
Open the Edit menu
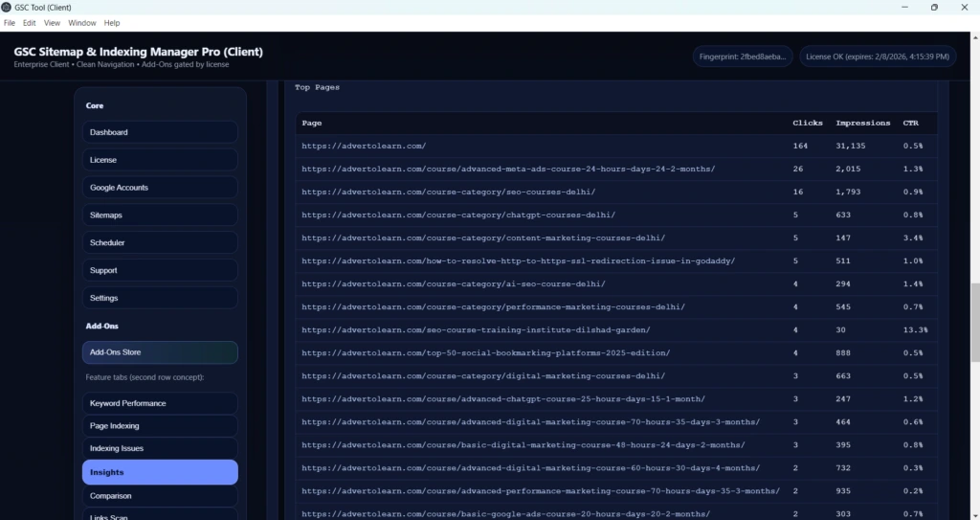30,23
